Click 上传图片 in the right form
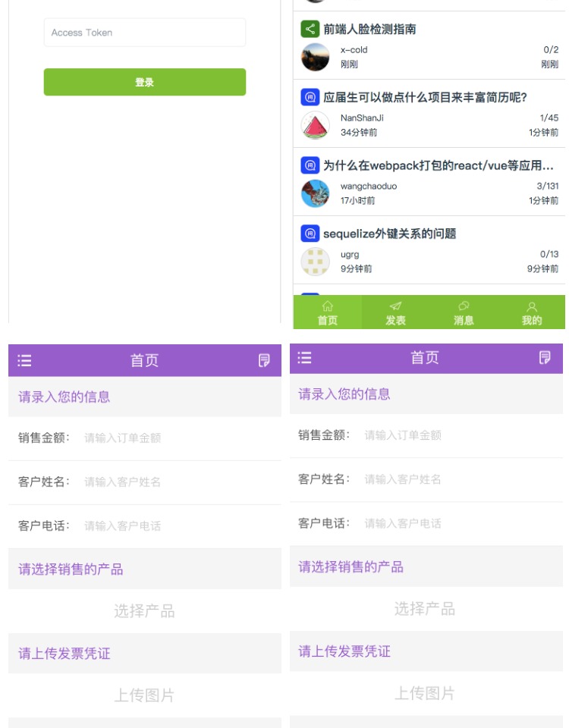Screen dimensions: 569x728 [x=425, y=693]
